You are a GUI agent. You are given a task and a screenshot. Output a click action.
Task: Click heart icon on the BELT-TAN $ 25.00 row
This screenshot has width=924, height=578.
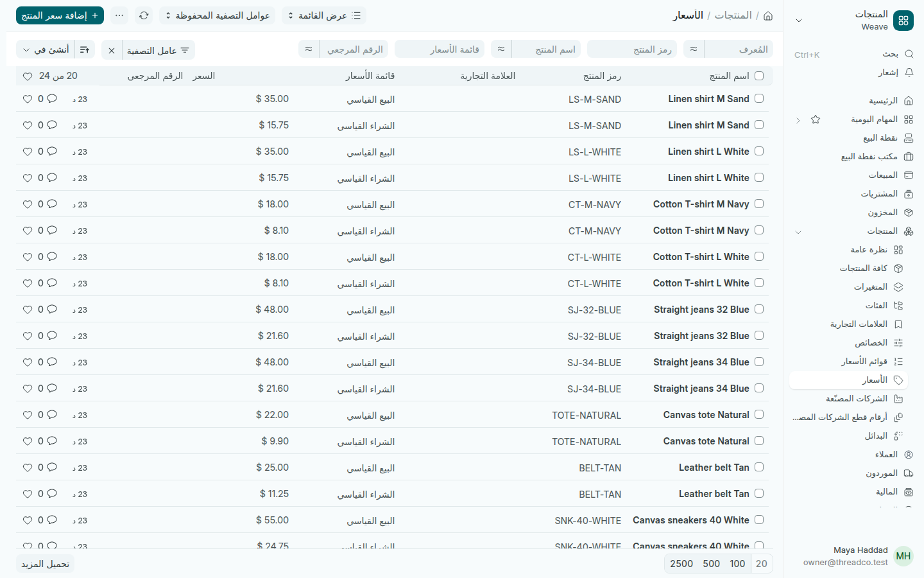coord(28,468)
